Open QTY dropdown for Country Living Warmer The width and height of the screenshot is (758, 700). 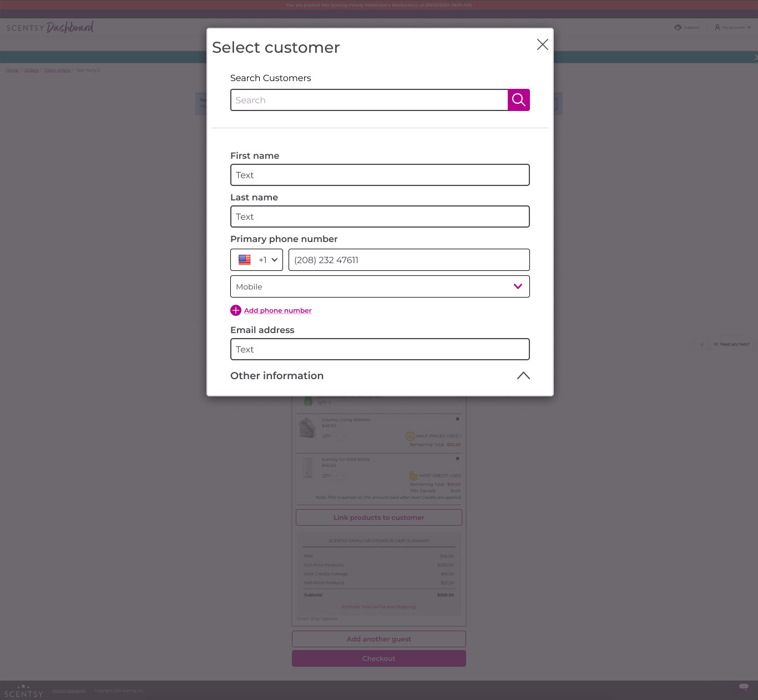pyautogui.click(x=340, y=436)
